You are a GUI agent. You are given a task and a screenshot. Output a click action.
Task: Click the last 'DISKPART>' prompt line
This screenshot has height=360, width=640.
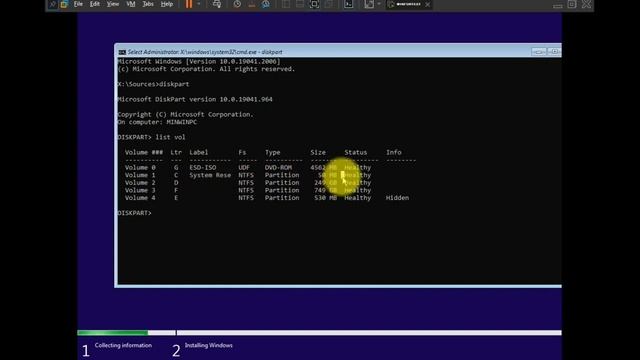click(x=134, y=213)
